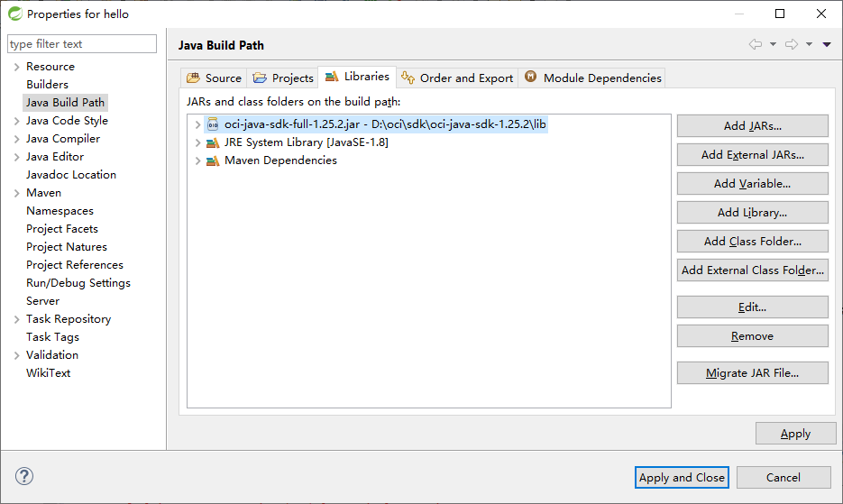Switch to the Projects tab
This screenshot has width=843, height=504.
[283, 78]
